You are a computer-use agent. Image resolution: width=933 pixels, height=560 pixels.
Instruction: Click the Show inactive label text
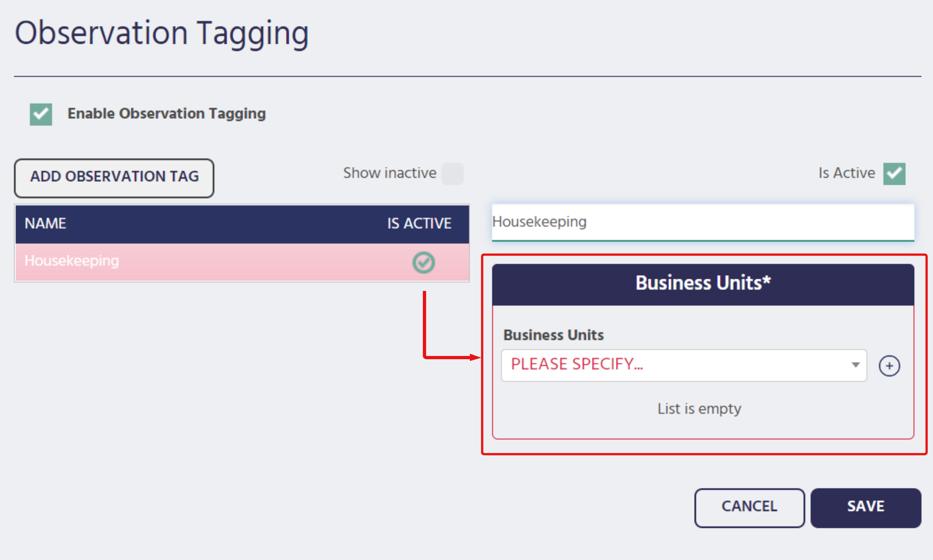click(x=390, y=173)
